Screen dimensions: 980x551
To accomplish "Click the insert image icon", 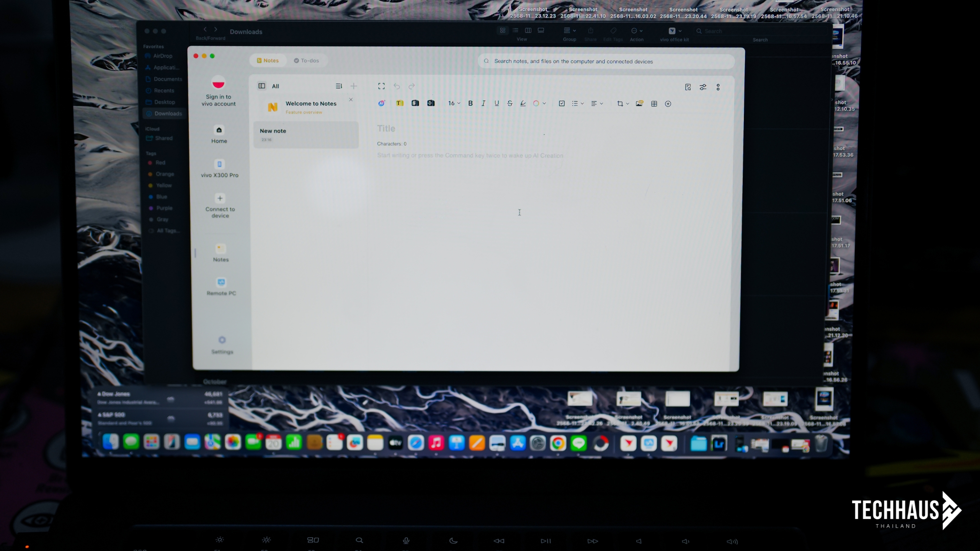I will 639,103.
